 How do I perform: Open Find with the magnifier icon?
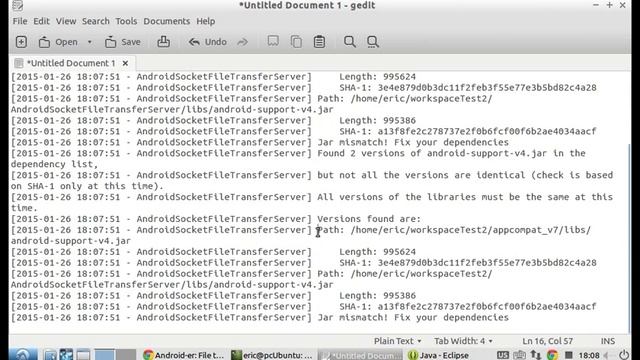click(x=349, y=42)
